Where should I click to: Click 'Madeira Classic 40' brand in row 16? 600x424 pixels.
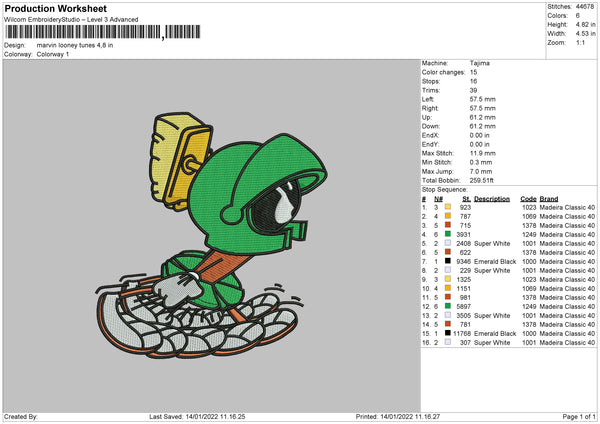[x=567, y=342]
